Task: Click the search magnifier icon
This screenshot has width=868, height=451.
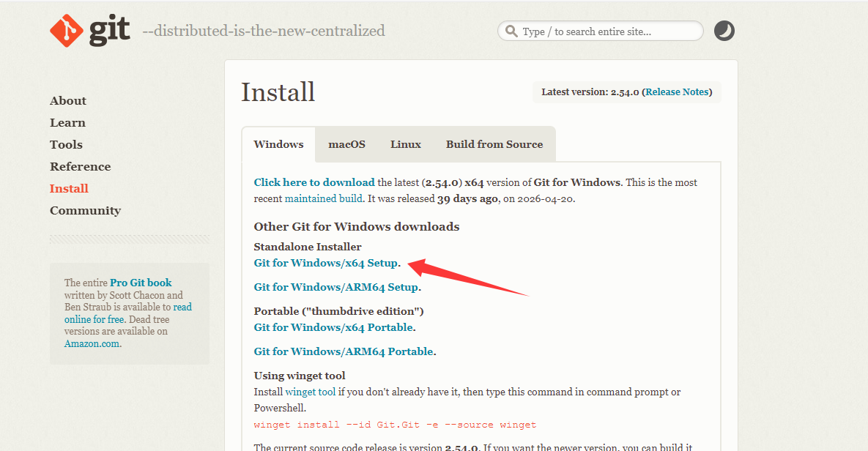Action: tap(511, 31)
